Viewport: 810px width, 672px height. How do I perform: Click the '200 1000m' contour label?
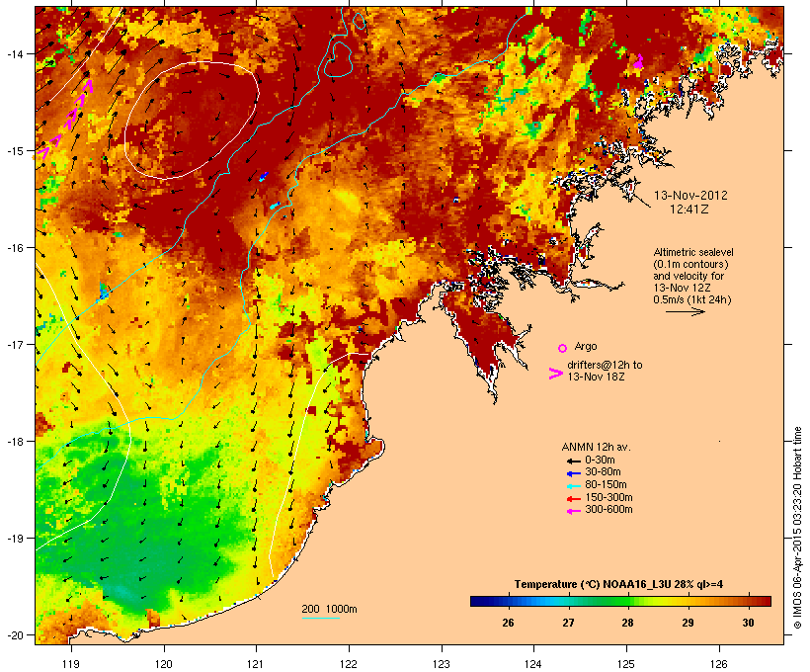tap(329, 609)
